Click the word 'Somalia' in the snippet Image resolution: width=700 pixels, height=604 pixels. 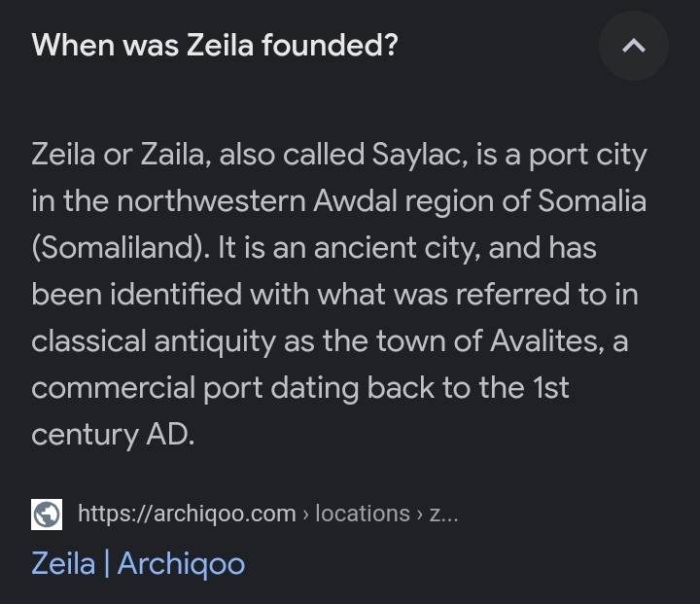point(592,201)
